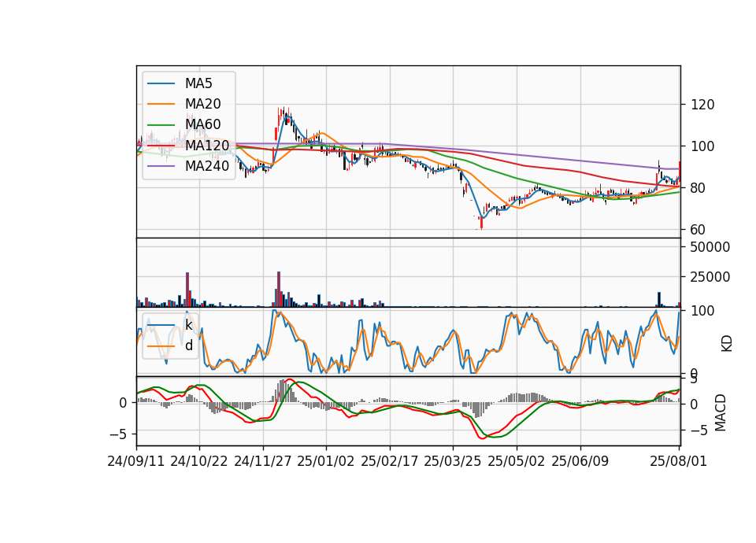Click the MA20 legend label
The image size is (756, 543).
(x=202, y=104)
